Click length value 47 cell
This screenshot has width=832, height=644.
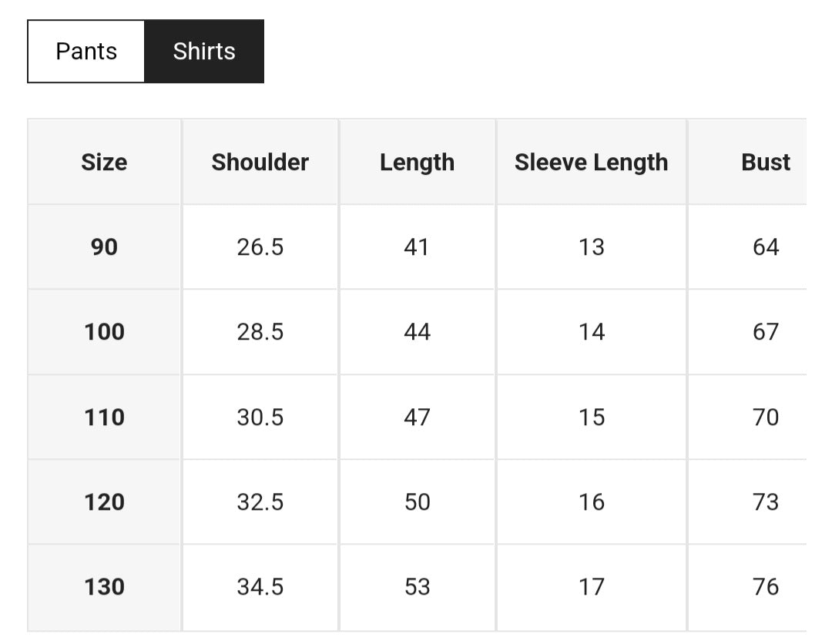click(x=417, y=418)
